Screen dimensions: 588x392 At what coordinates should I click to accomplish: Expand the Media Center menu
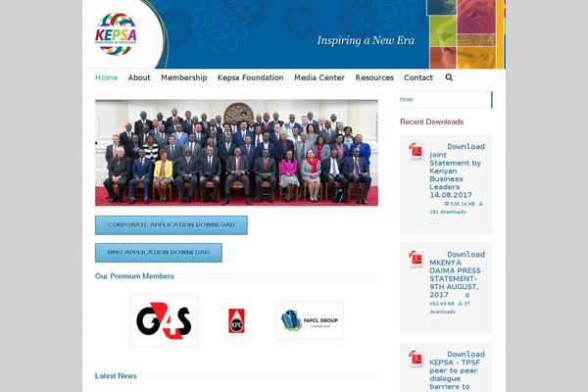[319, 77]
